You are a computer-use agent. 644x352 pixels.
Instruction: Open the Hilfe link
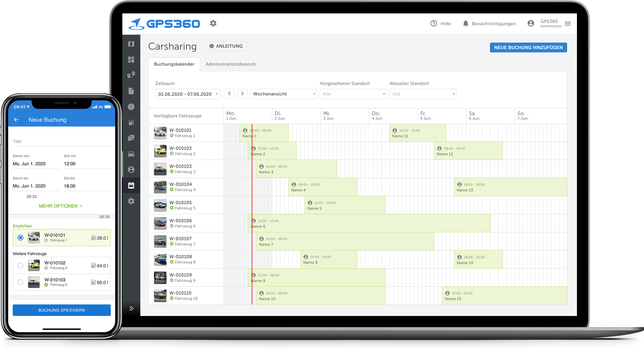[446, 24]
